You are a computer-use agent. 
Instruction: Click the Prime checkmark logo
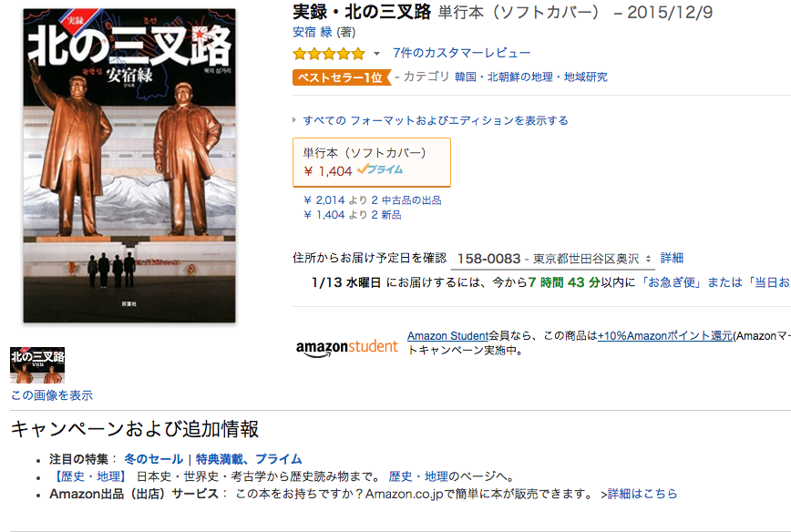tap(379, 170)
